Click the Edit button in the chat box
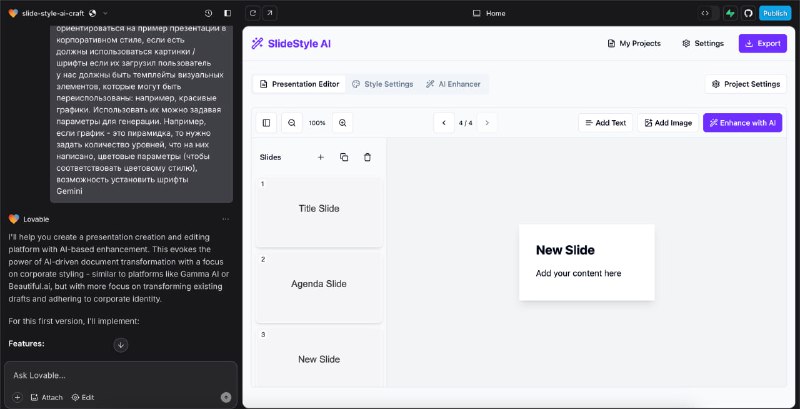The height and width of the screenshot is (409, 800). tap(83, 397)
